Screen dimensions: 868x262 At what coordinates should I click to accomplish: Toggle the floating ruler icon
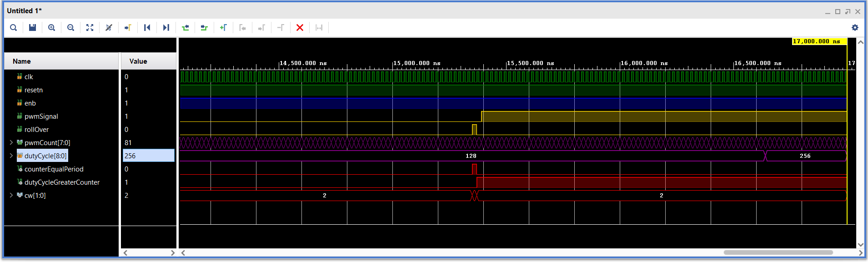(319, 28)
